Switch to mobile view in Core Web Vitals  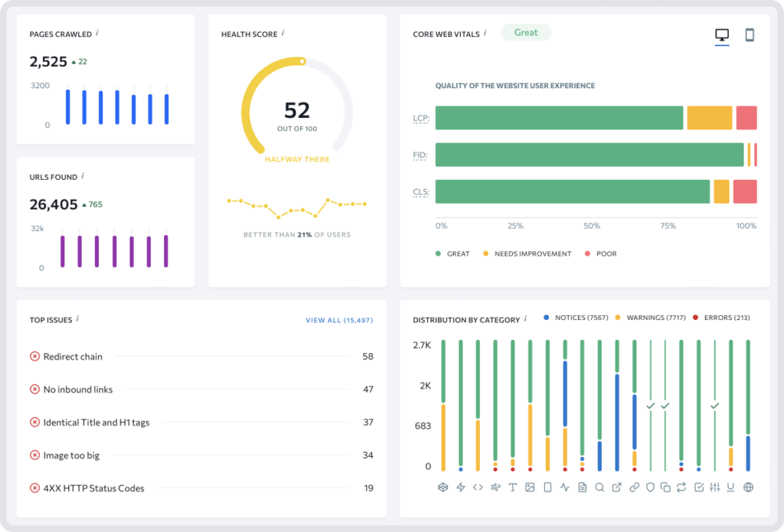click(x=749, y=34)
